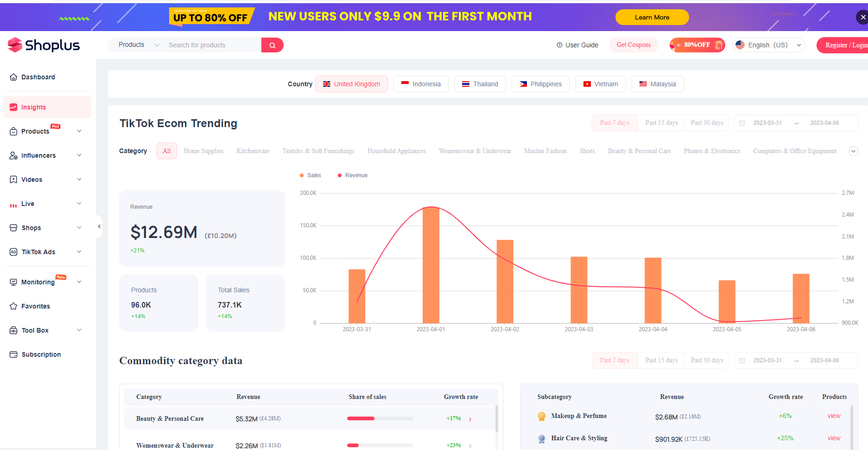Click the Learn More banner button
This screenshot has height=450, width=868.
pos(652,17)
